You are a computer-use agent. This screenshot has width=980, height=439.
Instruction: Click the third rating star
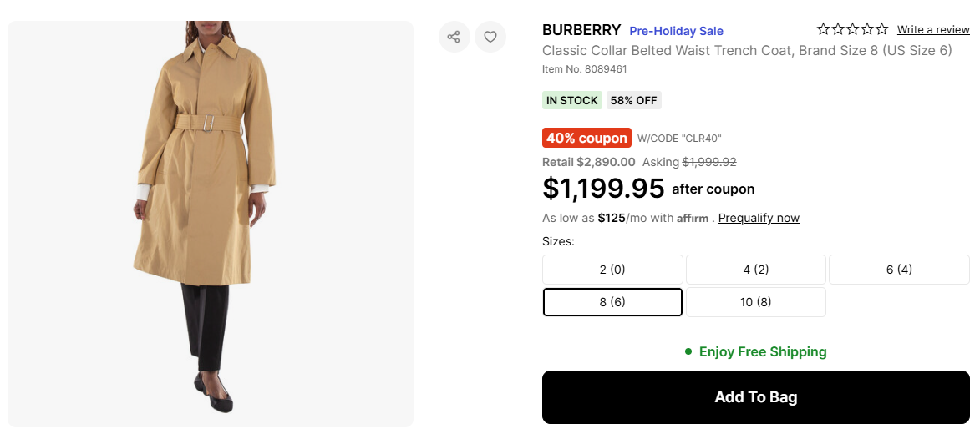click(x=853, y=29)
